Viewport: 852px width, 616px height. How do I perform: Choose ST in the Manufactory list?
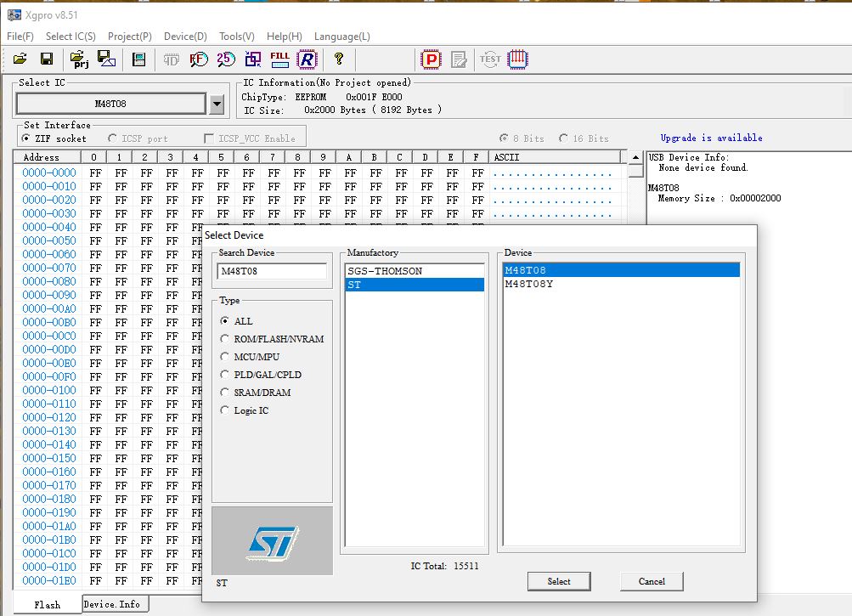[415, 285]
